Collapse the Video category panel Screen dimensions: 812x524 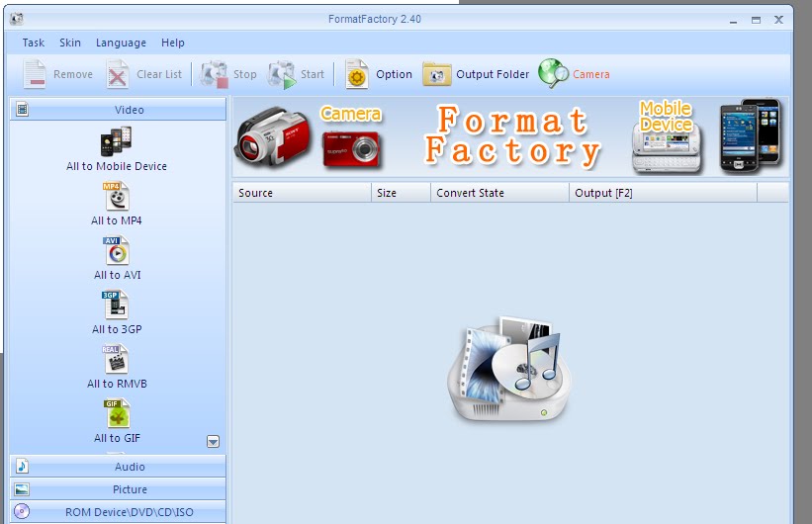coord(118,110)
